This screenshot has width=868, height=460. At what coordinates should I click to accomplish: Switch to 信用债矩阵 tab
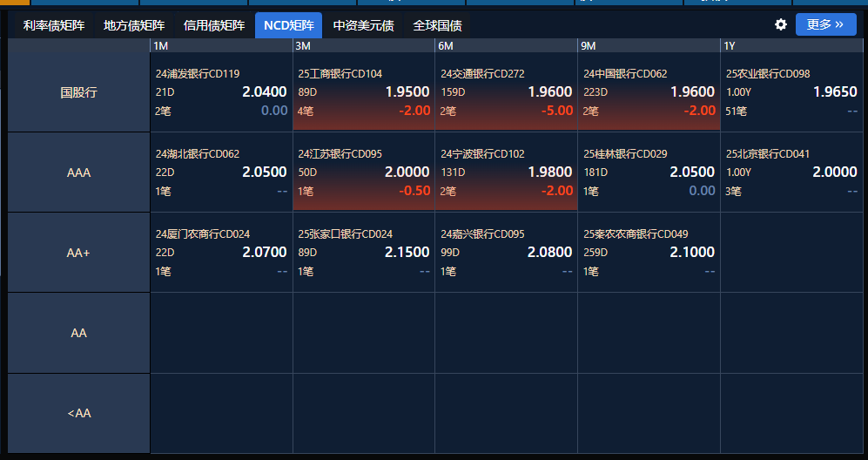click(214, 25)
